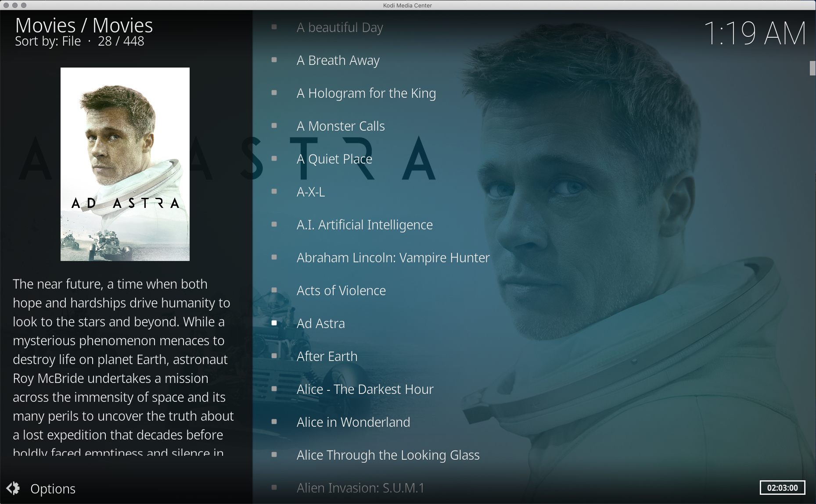
Task: Click the bullet icon beside A Monster Calls
Action: tap(274, 125)
